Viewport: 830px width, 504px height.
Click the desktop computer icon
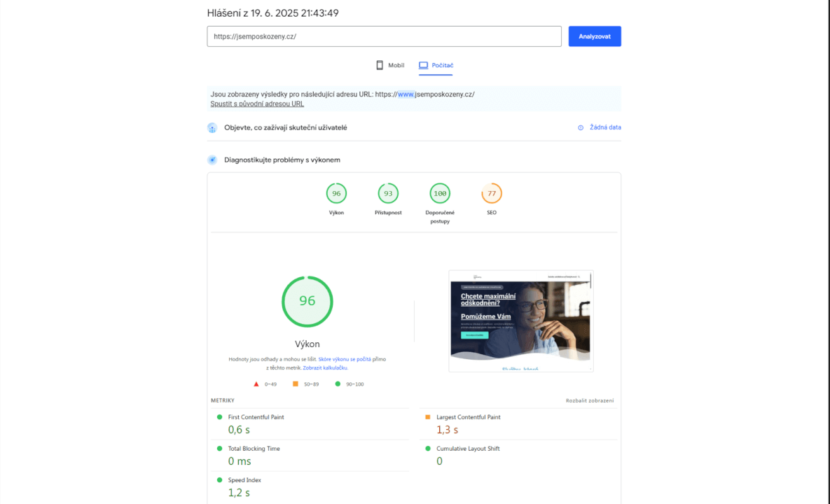(x=423, y=65)
